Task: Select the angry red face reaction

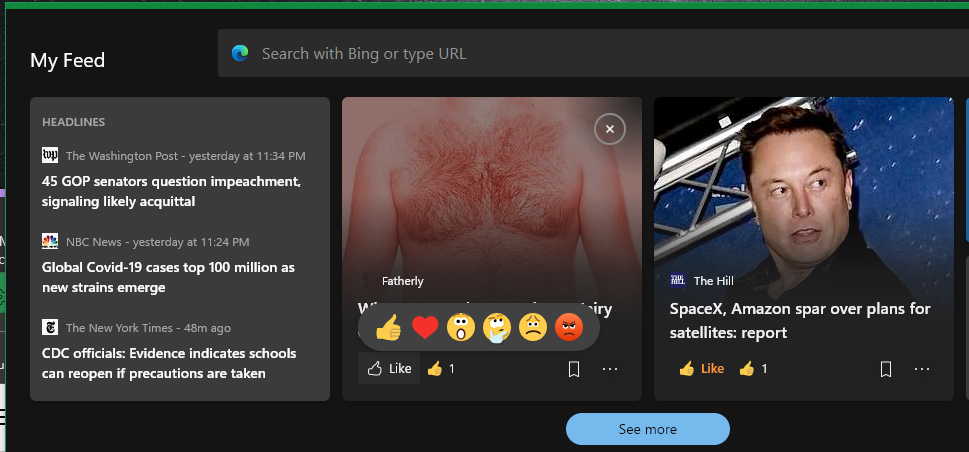Action: 569,327
